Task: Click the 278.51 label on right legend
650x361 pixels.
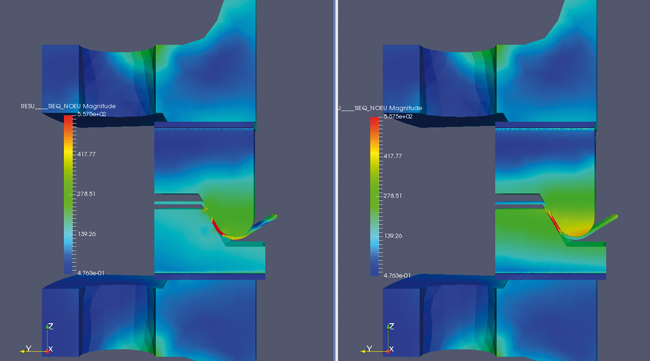Action: [x=393, y=196]
